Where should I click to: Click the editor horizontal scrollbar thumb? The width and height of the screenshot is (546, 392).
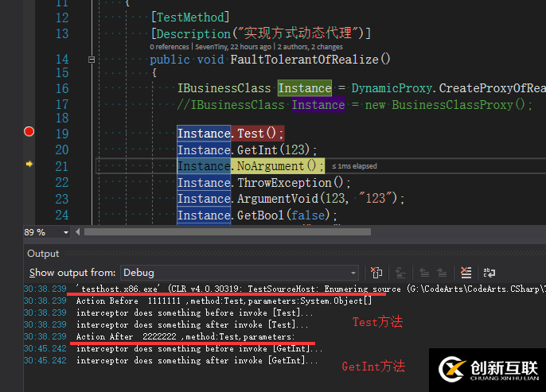(x=228, y=232)
